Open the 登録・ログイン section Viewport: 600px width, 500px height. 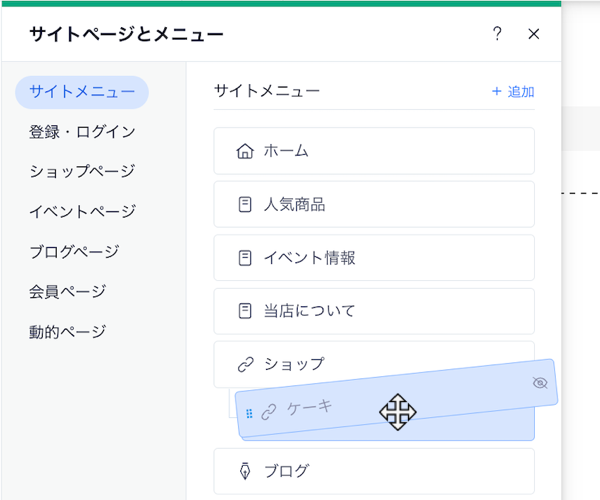pyautogui.click(x=82, y=132)
